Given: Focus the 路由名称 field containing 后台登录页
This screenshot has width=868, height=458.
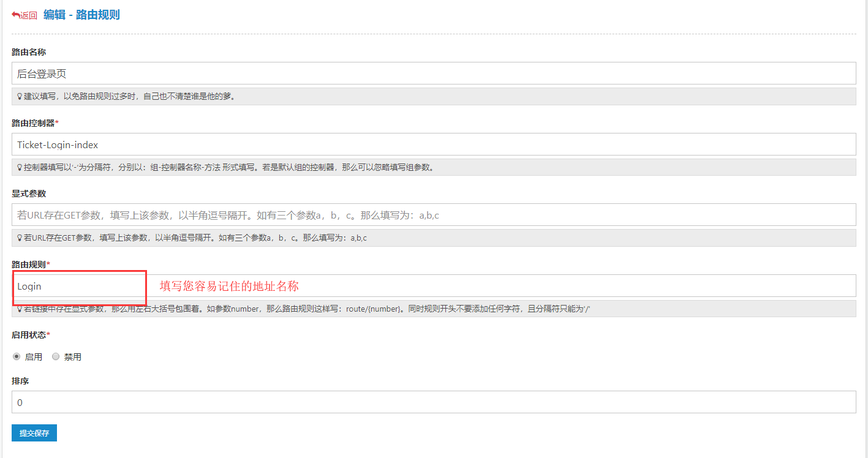Looking at the screenshot, I should 434,73.
